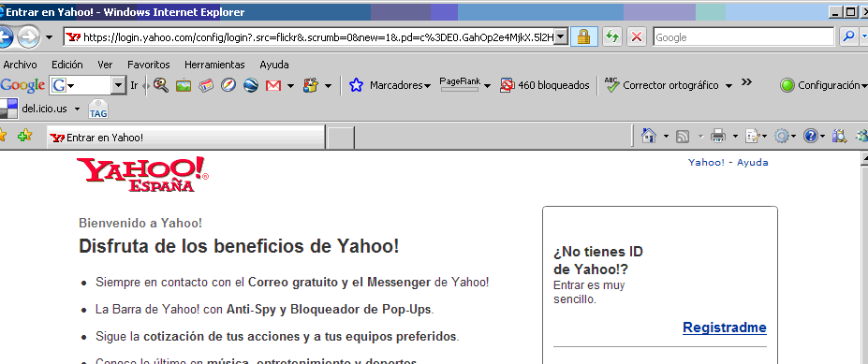
Task: Click the magnifier Search button
Action: pyautogui.click(x=847, y=37)
